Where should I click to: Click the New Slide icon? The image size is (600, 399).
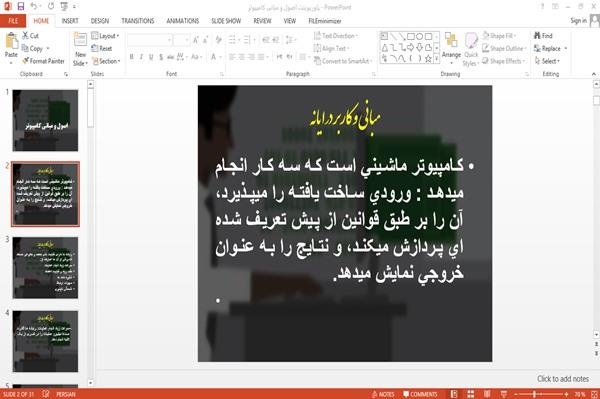80,40
